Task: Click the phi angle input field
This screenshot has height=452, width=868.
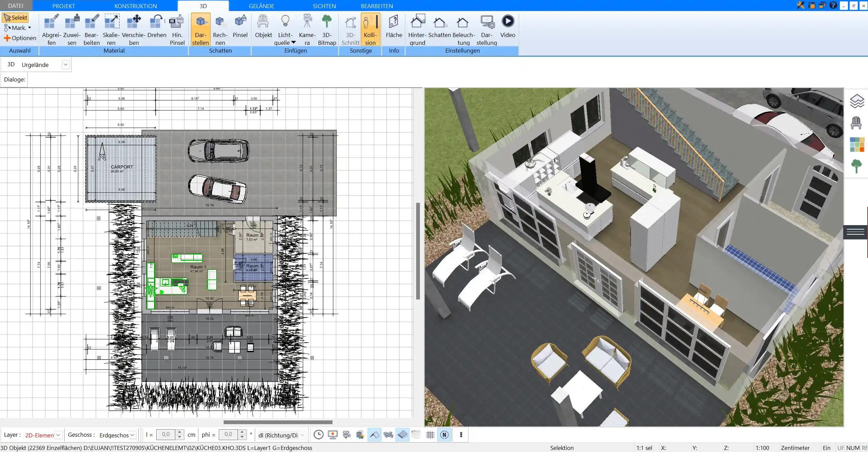Action: pyautogui.click(x=228, y=434)
